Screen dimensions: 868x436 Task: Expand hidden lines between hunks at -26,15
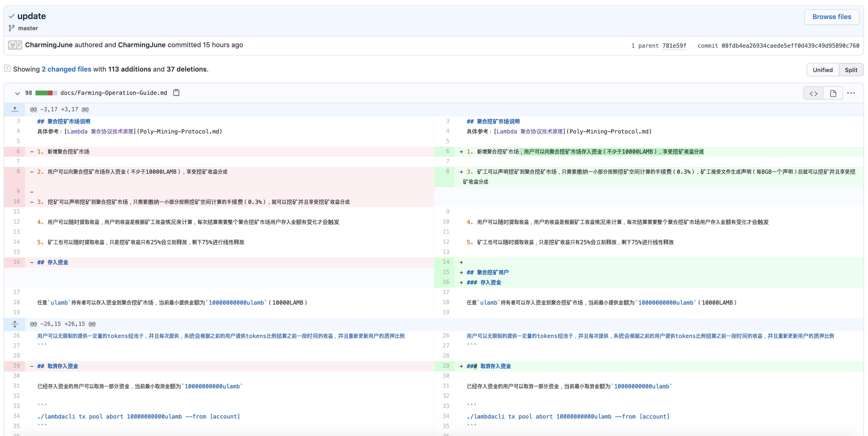(x=15, y=324)
